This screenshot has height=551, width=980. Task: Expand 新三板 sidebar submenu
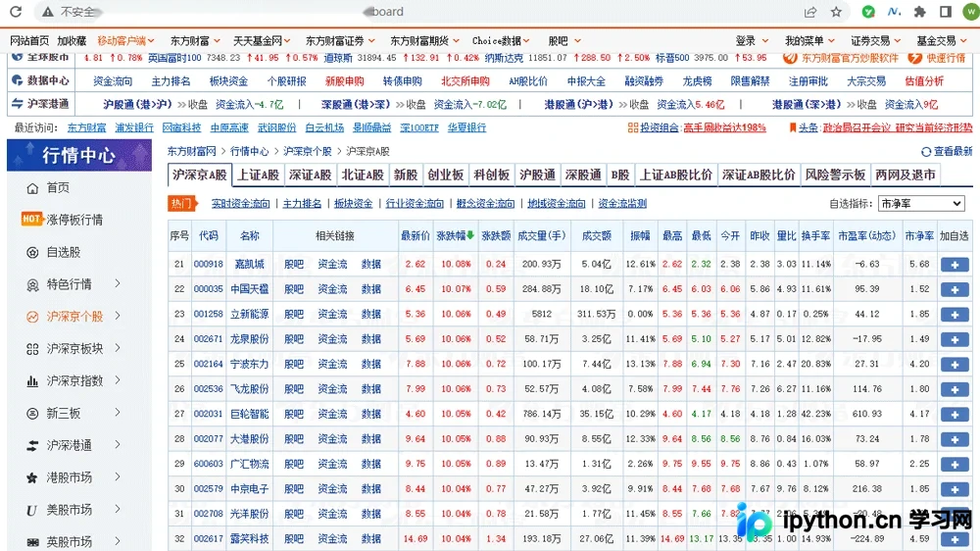pos(118,413)
